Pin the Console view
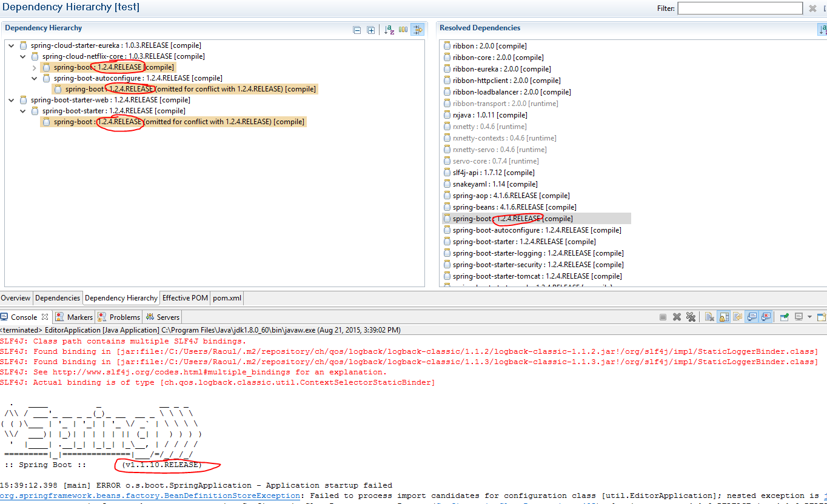The image size is (827, 504). tap(784, 317)
